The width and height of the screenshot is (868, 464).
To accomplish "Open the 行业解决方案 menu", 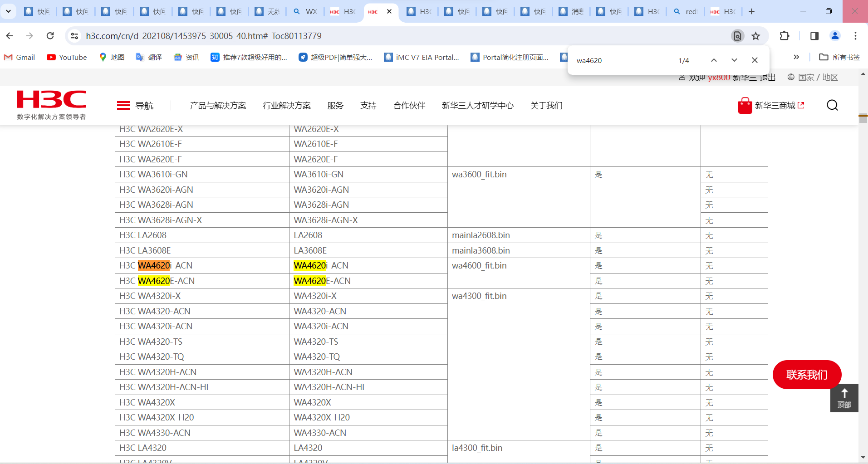I will [287, 106].
